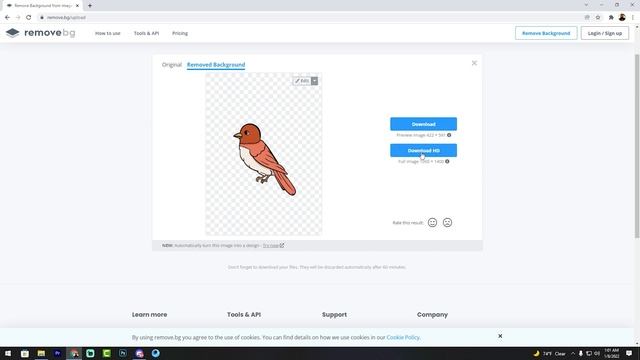
Task: Open the Windows Start menu
Action: pos(8,353)
